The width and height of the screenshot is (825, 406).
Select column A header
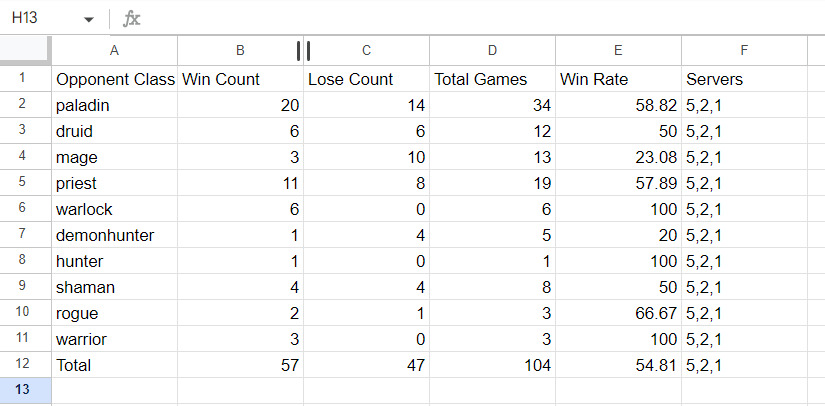pos(114,50)
